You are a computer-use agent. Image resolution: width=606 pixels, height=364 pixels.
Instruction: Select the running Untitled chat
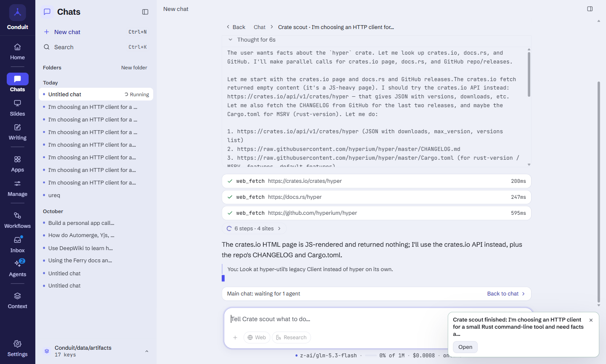[x=96, y=95]
